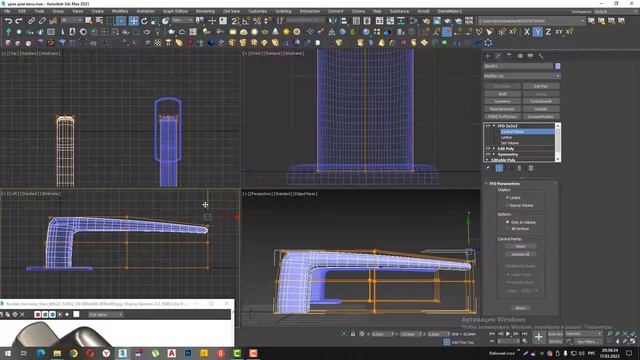Select Set Volume sub-object level
The height and width of the screenshot is (360, 640).
pyautogui.click(x=510, y=143)
